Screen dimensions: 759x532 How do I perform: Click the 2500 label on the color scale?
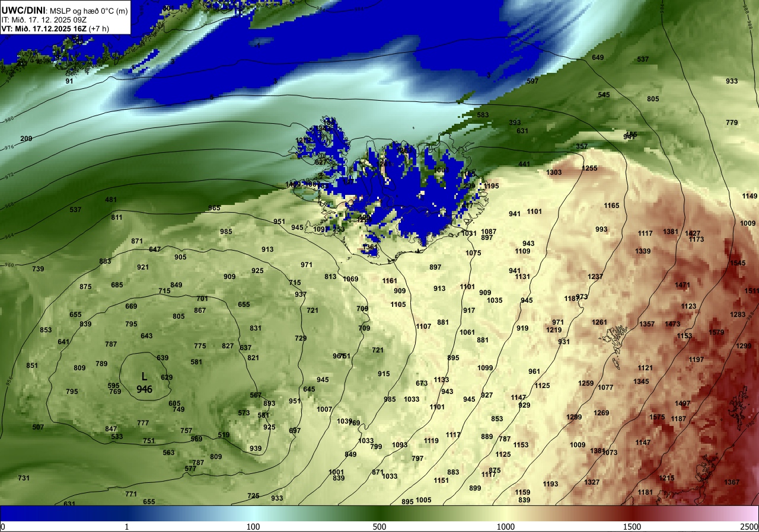point(749,527)
